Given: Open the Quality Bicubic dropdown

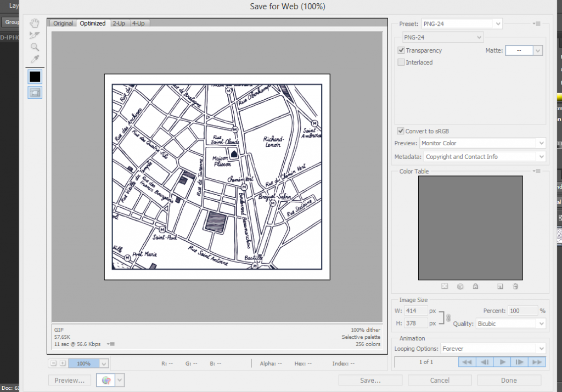Looking at the screenshot, I should click(510, 324).
